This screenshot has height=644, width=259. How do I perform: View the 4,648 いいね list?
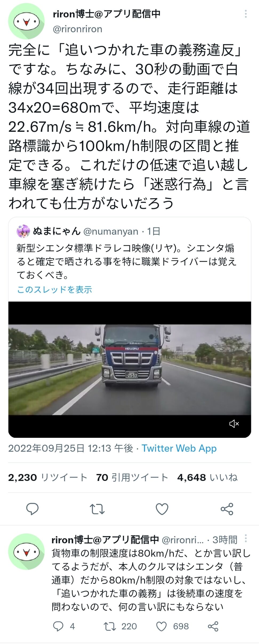tap(208, 478)
